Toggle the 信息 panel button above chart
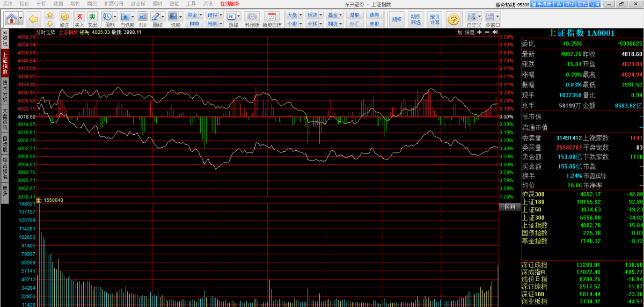The image size is (644, 307). click(x=470, y=32)
